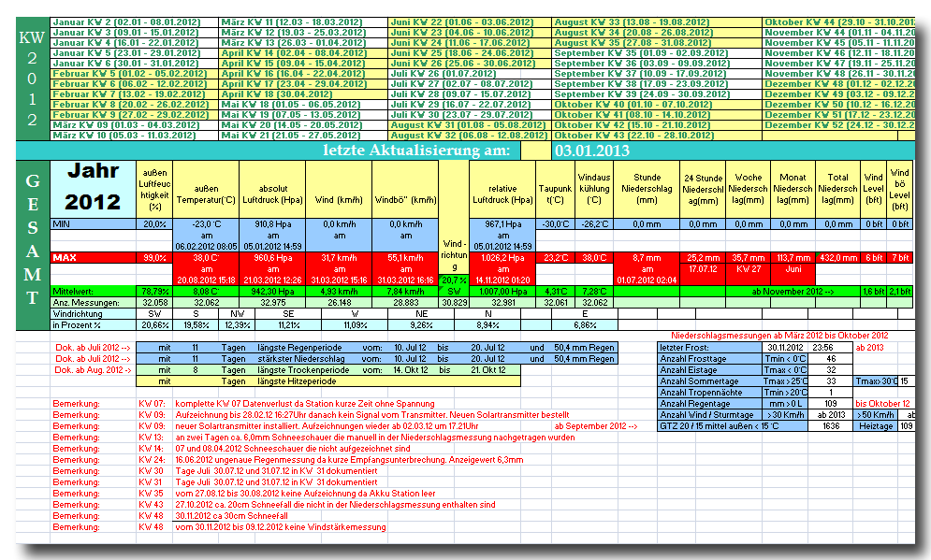Select the KW 35 'Akku Station leer' remark
The width and height of the screenshot is (931, 560).
(x=305, y=494)
